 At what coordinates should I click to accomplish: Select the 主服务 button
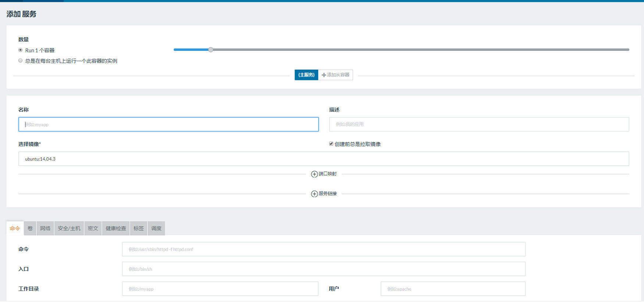point(306,75)
